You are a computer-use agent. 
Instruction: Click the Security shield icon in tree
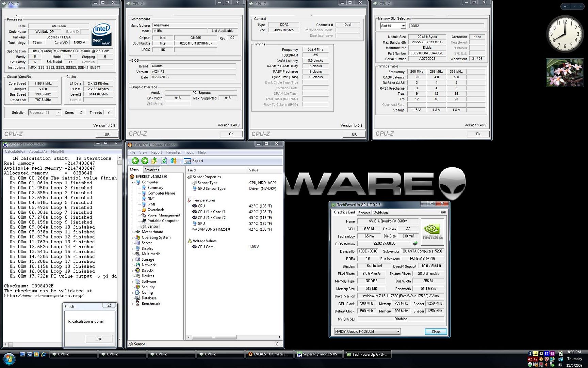coord(138,287)
